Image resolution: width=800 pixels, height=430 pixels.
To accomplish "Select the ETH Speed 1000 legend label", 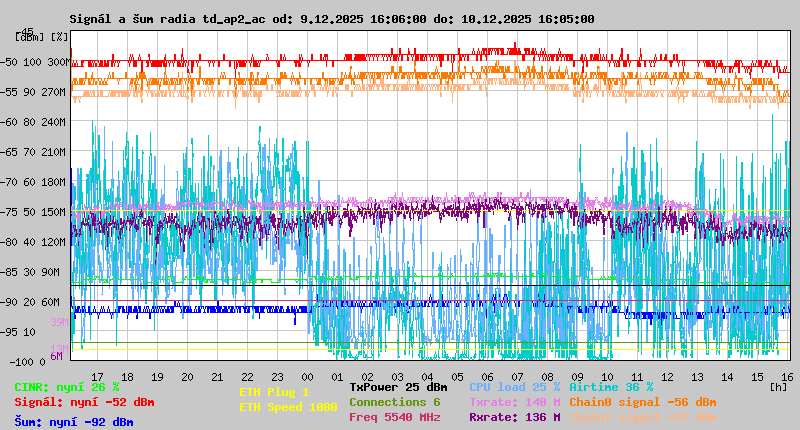I will (288, 407).
